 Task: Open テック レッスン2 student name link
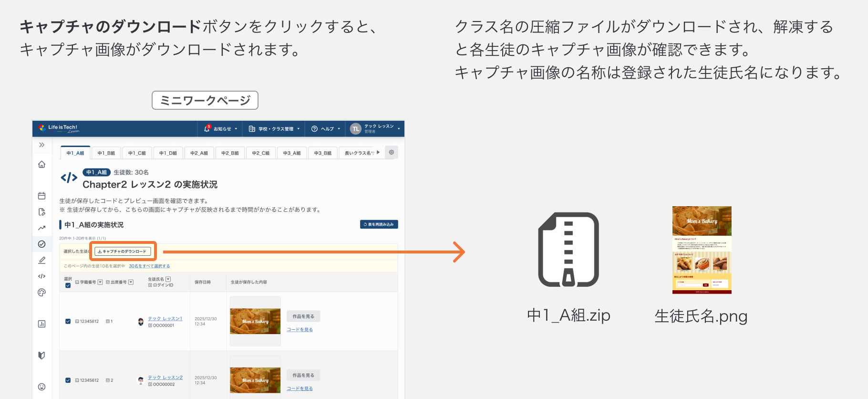[x=165, y=377]
